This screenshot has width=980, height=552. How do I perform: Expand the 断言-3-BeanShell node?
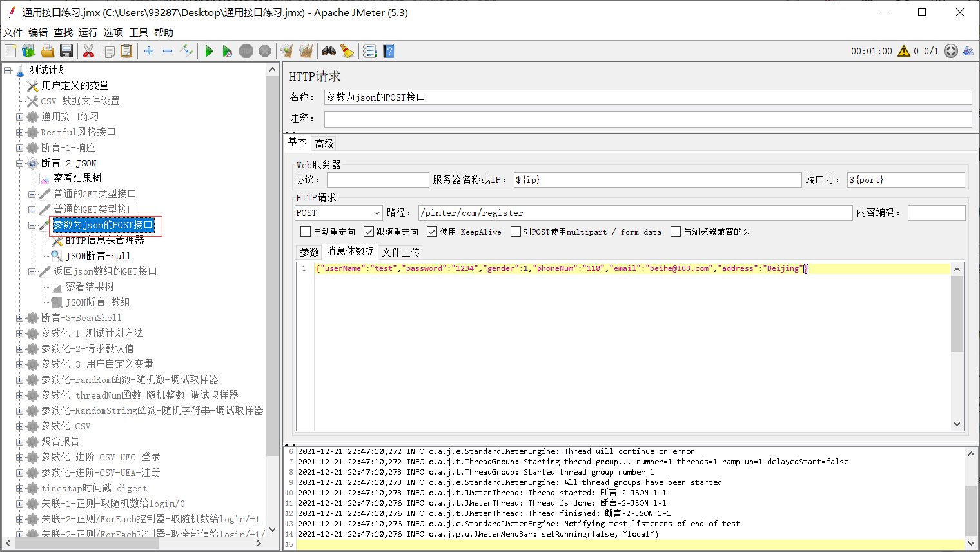click(x=19, y=318)
